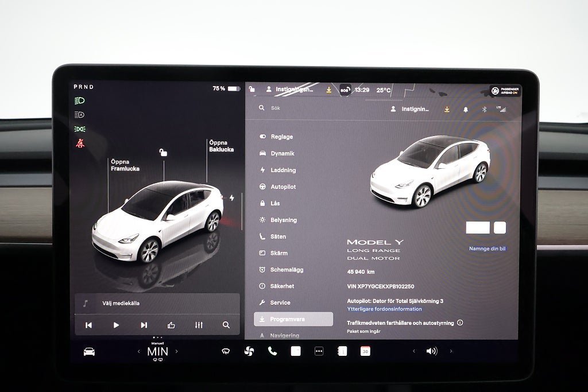Decrease temperature with arrow left of MIN
The height and width of the screenshot is (392, 588).
click(139, 351)
